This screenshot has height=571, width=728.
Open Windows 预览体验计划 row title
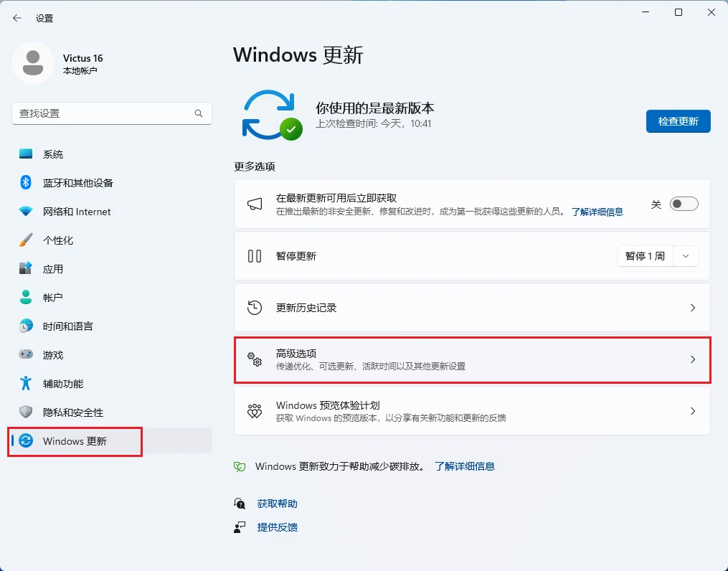328,405
